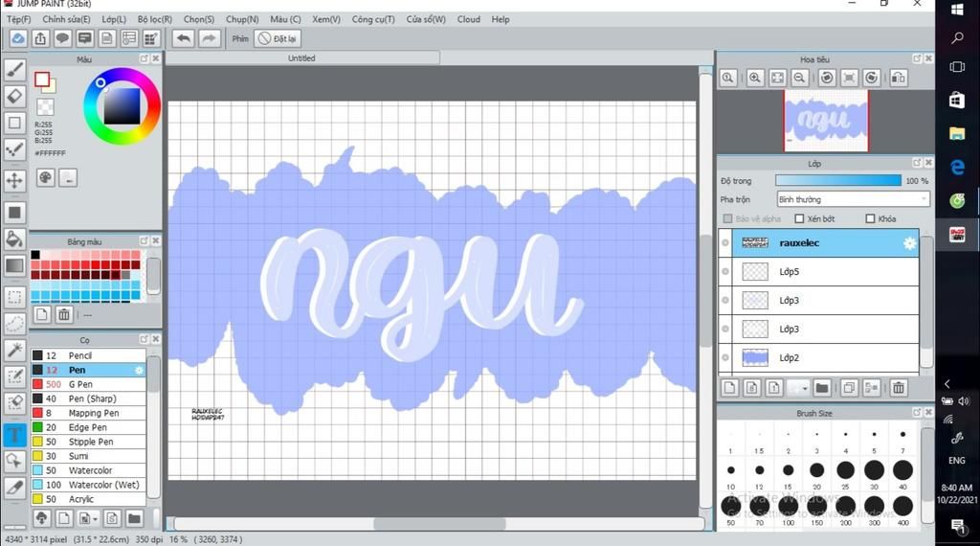Click the horizontal canvas scrollbar
The width and height of the screenshot is (980, 546).
coord(439,524)
